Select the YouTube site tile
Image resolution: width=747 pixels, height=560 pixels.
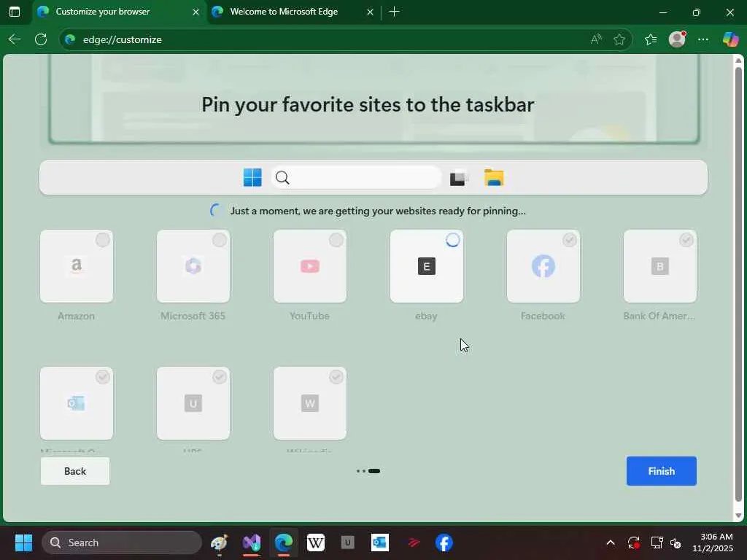[309, 266]
